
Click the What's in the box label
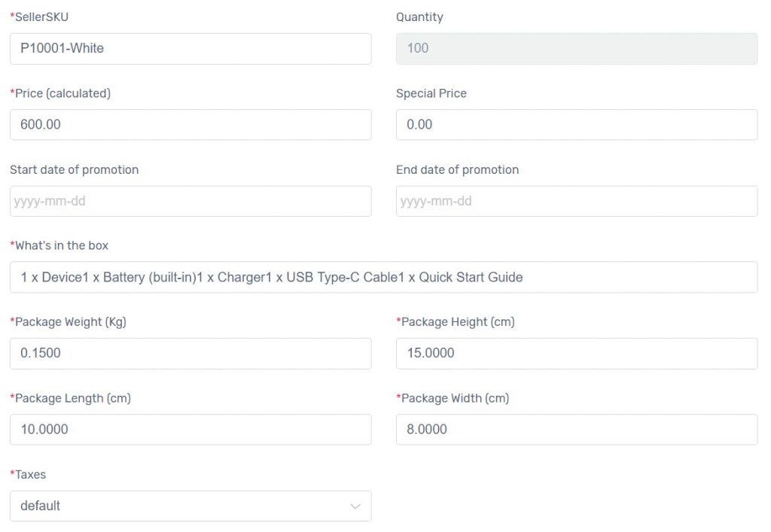59,245
